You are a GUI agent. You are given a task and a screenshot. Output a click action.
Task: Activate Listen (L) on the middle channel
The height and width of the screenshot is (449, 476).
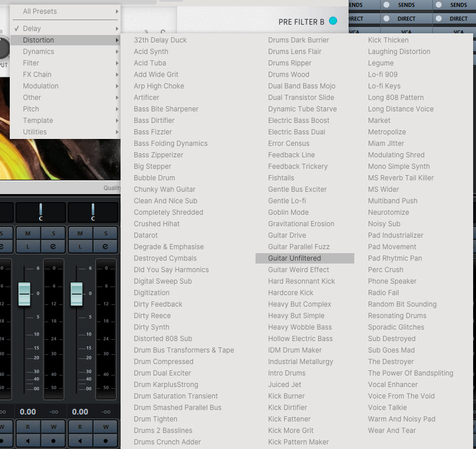point(28,246)
